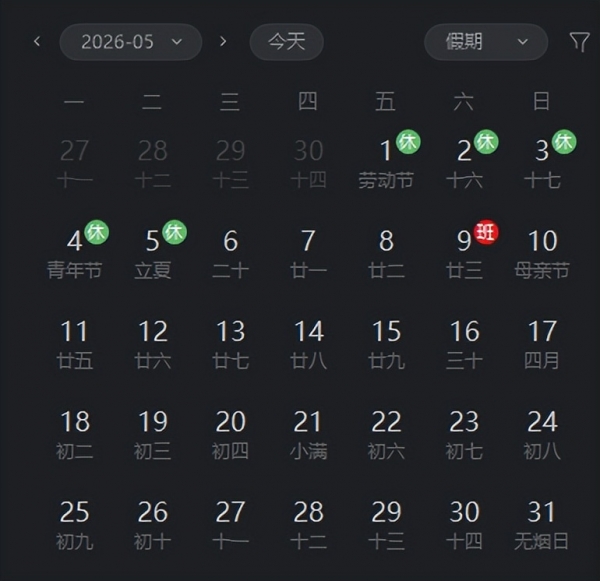Click the red workday badge on May 9
600x581 pixels.
click(486, 233)
